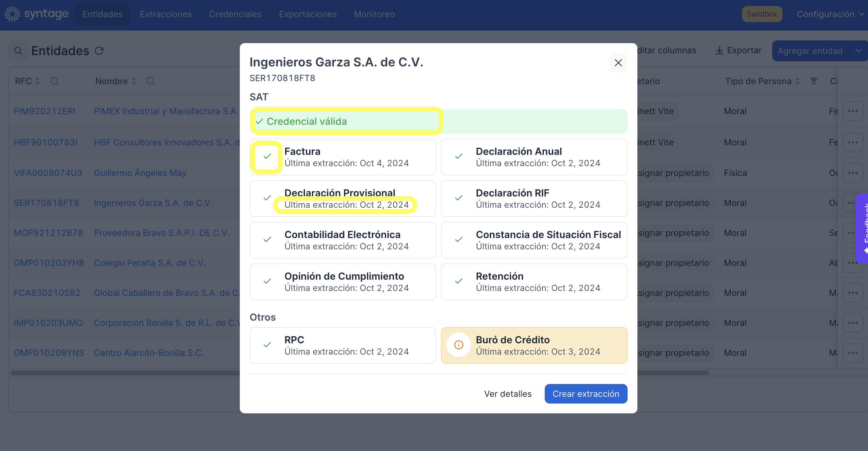Viewport: 868px width, 451px height.
Task: Select the Declaración Anual extraction card
Action: point(534,157)
